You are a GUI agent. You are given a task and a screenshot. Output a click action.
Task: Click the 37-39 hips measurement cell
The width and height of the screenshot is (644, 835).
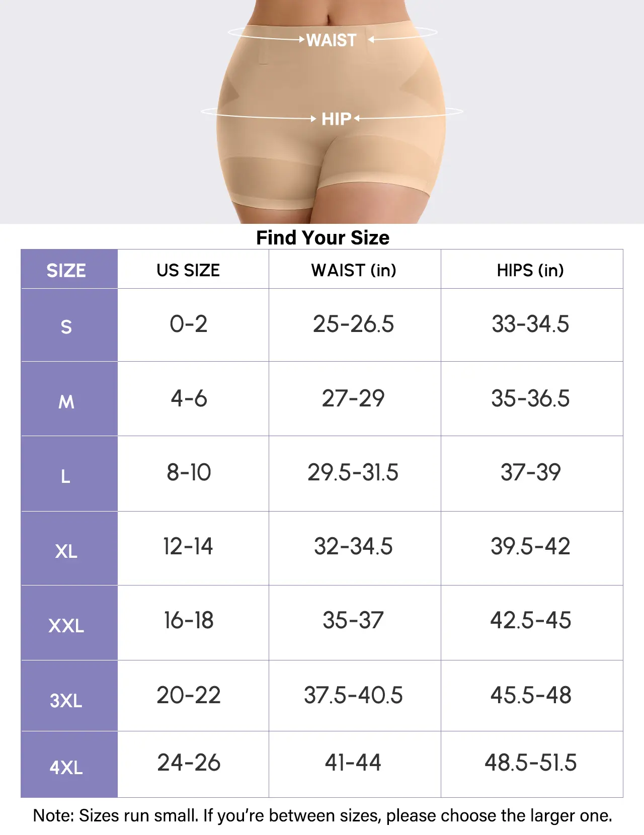pos(530,472)
